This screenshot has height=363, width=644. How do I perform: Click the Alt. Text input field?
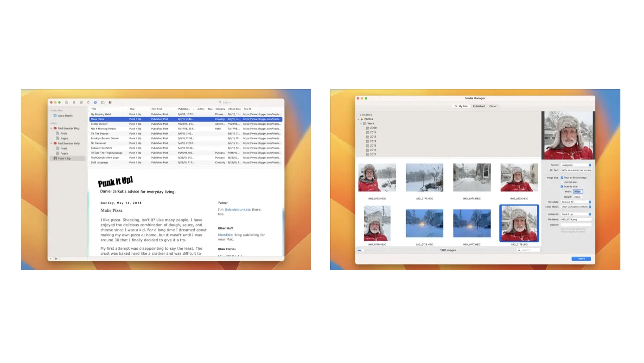tap(576, 170)
